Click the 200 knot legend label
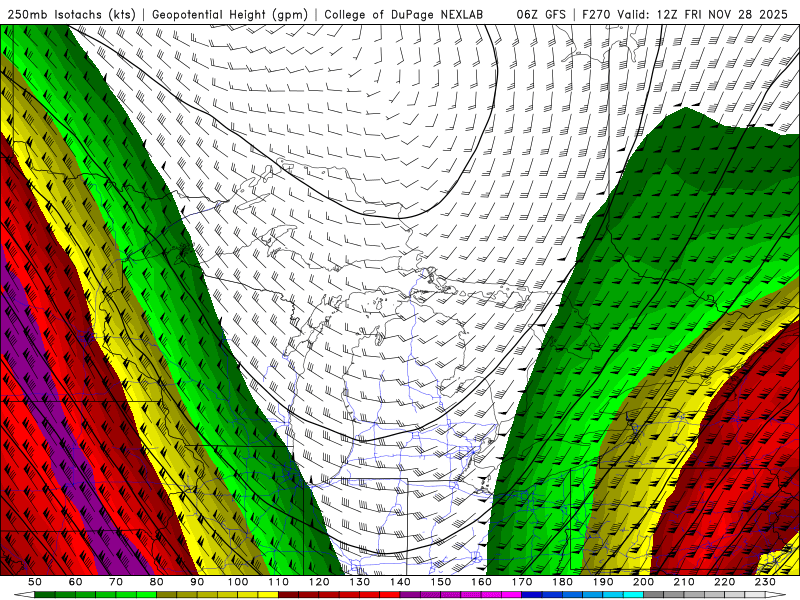 [x=643, y=582]
